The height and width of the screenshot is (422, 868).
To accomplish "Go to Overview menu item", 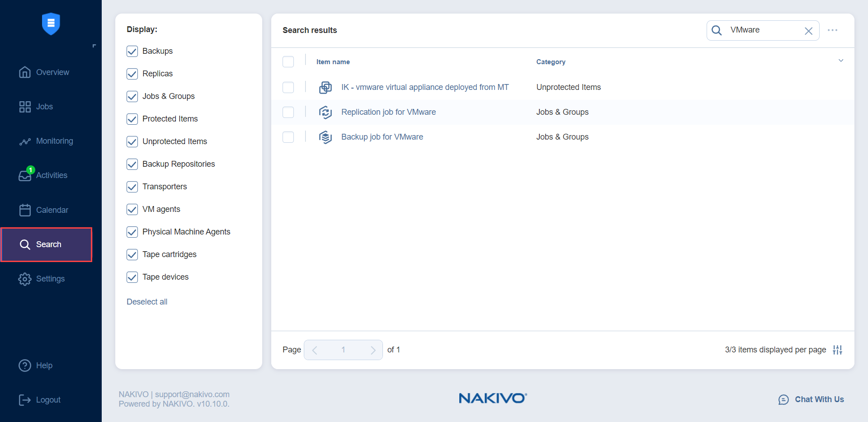I will (x=52, y=72).
